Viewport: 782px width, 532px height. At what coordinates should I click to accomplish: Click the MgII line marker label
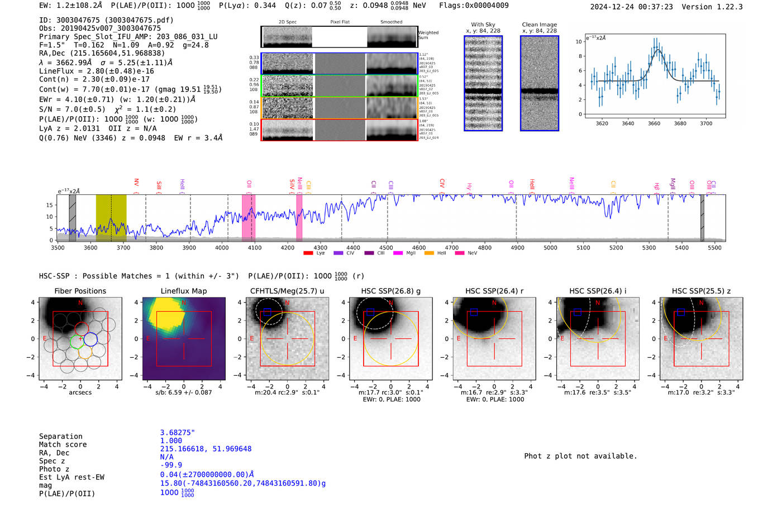673,184
